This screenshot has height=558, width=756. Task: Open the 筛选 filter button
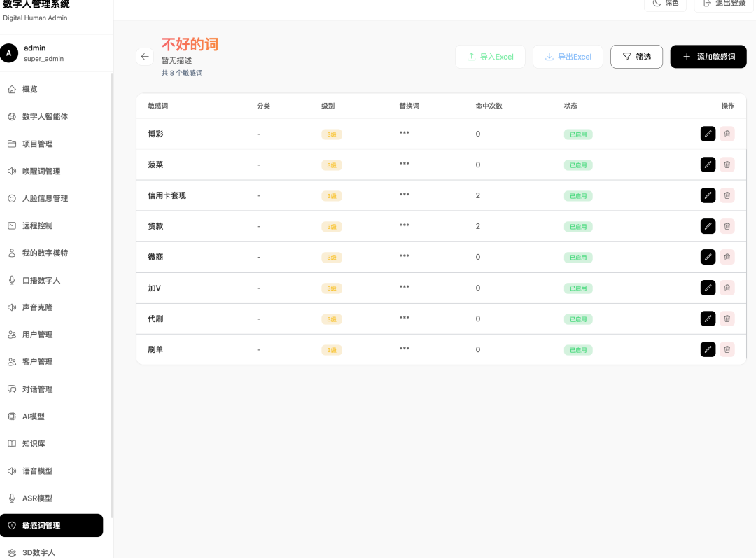click(x=636, y=57)
